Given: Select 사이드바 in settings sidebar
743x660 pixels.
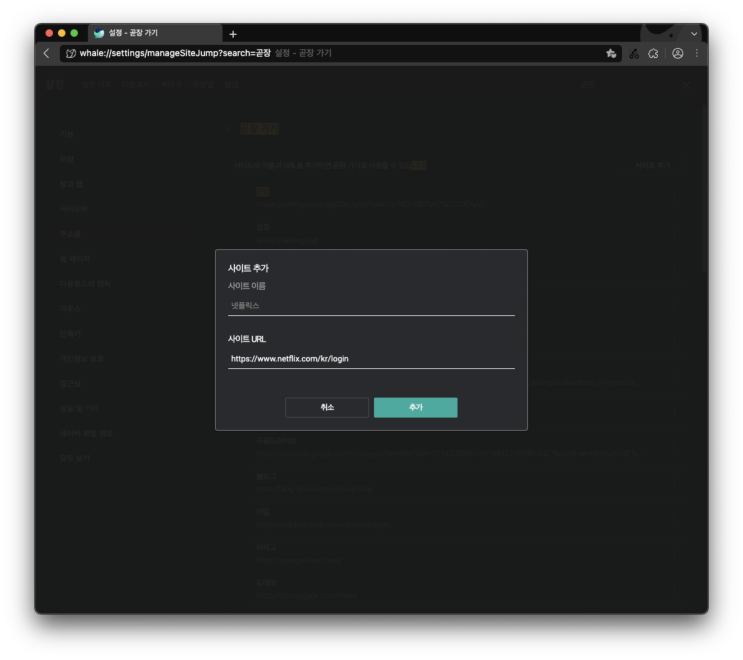Looking at the screenshot, I should click(x=73, y=209).
